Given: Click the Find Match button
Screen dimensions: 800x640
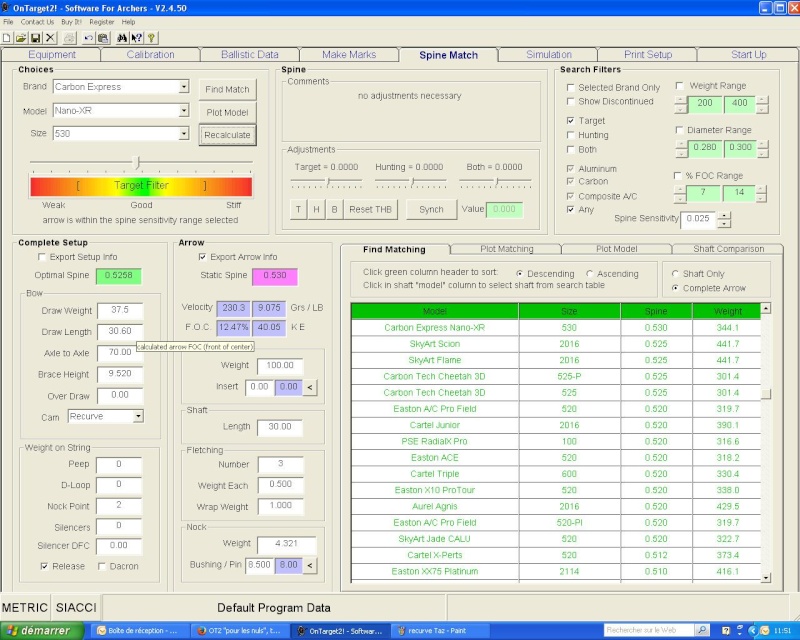Looking at the screenshot, I should tap(227, 89).
